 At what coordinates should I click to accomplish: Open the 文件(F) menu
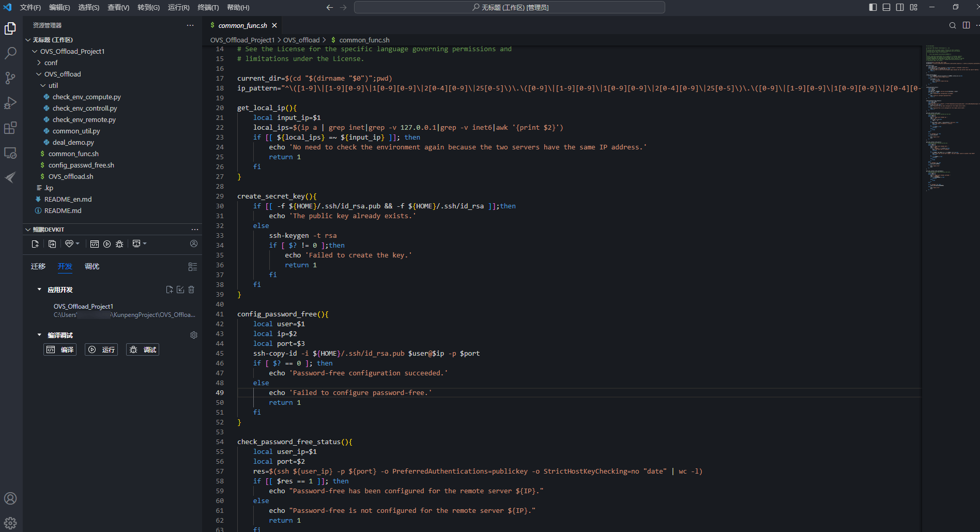(x=30, y=7)
